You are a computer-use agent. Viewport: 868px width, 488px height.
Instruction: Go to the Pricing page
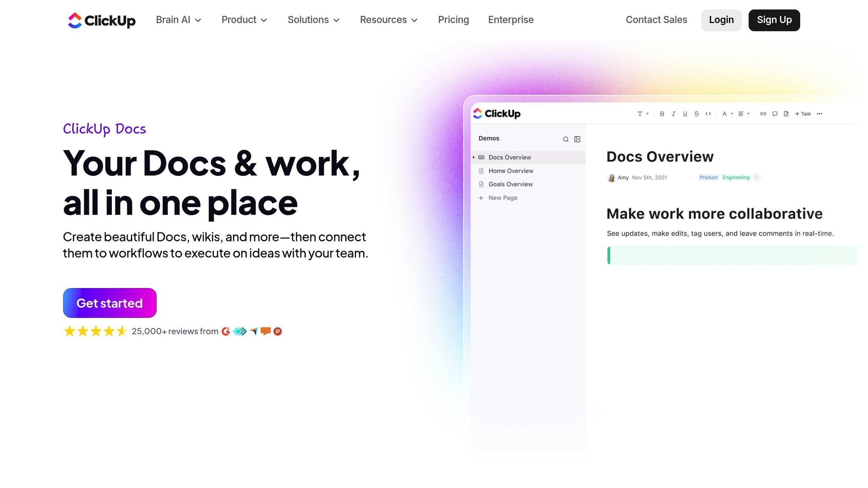(453, 19)
